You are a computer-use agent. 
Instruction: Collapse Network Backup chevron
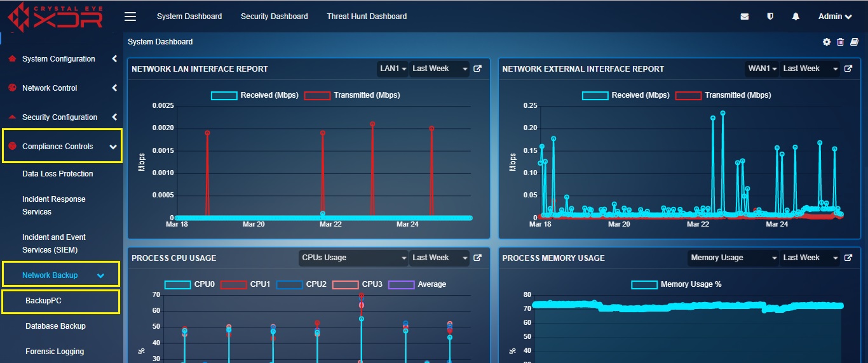click(100, 275)
